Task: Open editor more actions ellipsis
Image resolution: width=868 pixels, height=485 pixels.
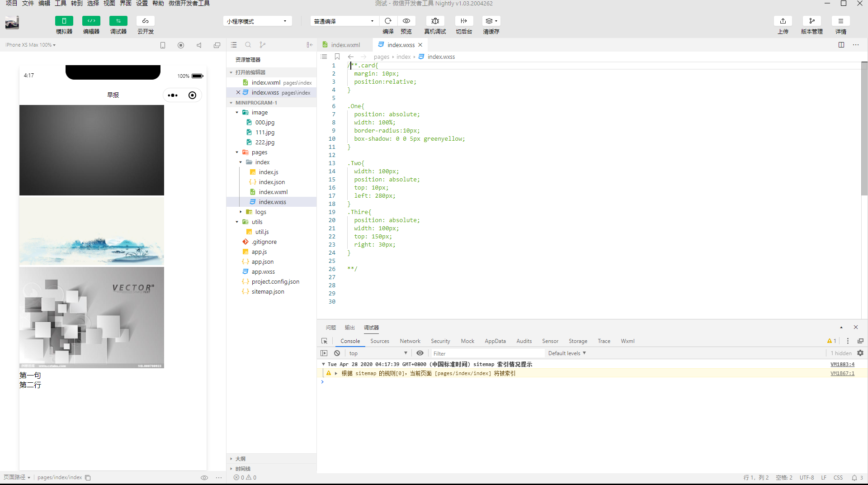Action: click(x=856, y=45)
